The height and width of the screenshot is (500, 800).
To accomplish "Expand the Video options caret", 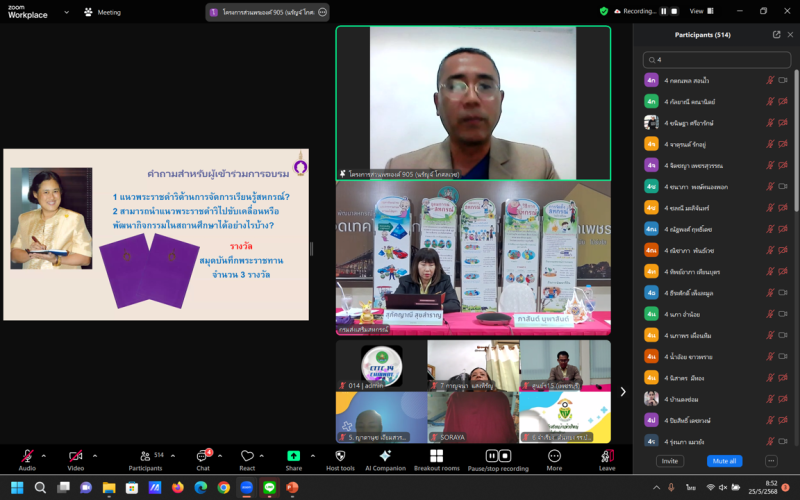I will pos(95,456).
